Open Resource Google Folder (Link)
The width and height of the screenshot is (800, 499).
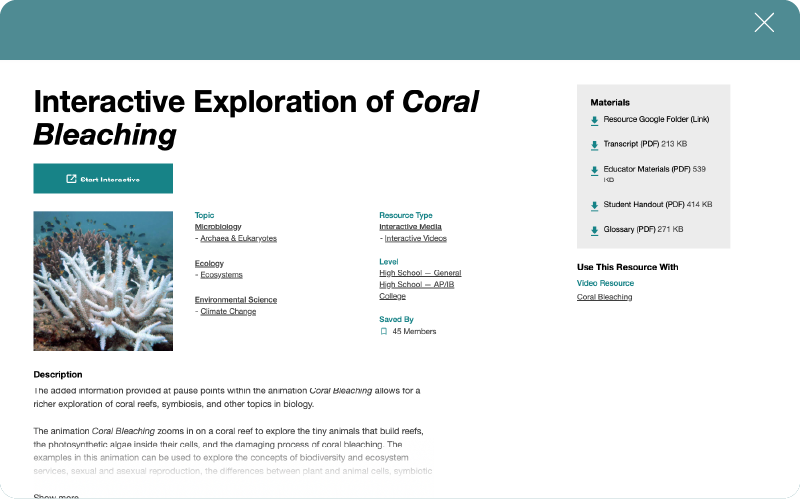click(656, 119)
